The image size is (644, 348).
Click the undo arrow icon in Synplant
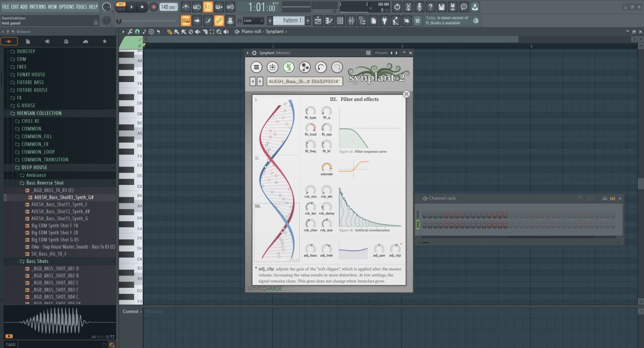(x=321, y=67)
